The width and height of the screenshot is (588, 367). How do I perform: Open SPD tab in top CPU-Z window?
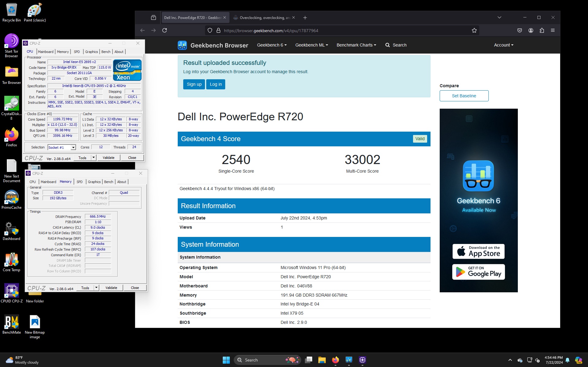pyautogui.click(x=77, y=52)
